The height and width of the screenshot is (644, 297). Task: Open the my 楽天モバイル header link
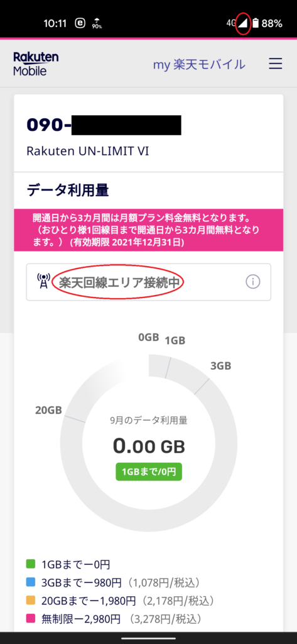pos(199,64)
